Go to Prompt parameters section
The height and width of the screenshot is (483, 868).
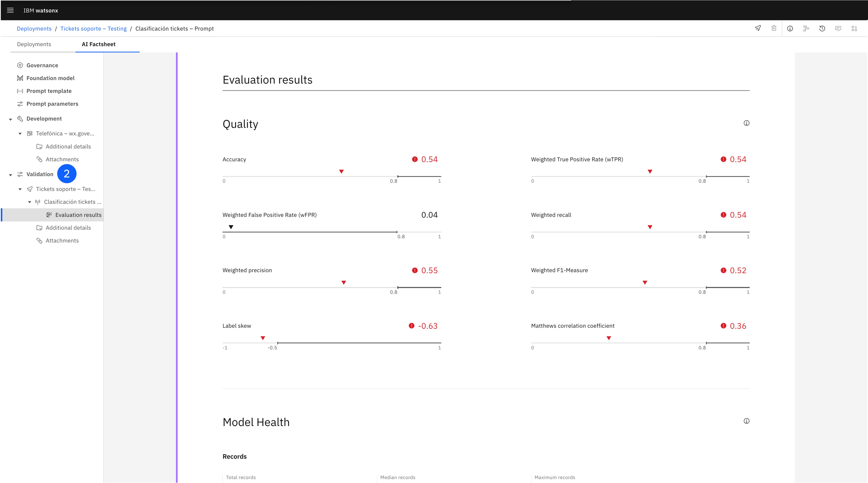(52, 104)
